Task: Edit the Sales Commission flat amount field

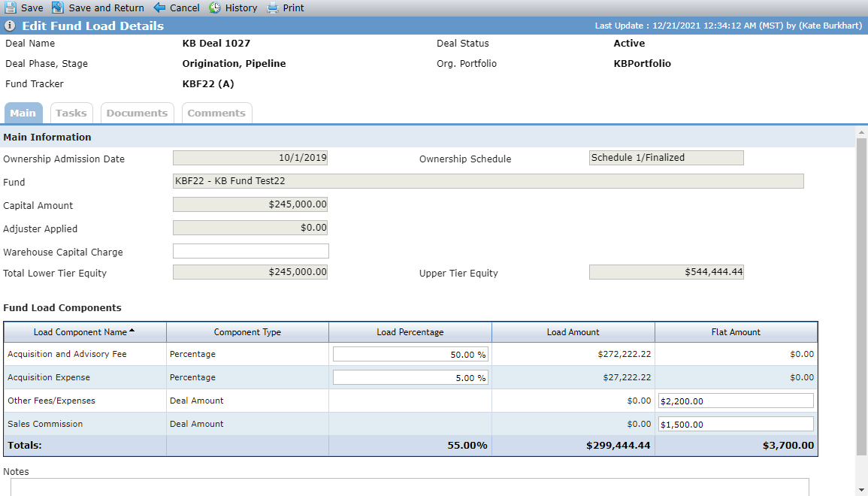Action: pos(736,424)
